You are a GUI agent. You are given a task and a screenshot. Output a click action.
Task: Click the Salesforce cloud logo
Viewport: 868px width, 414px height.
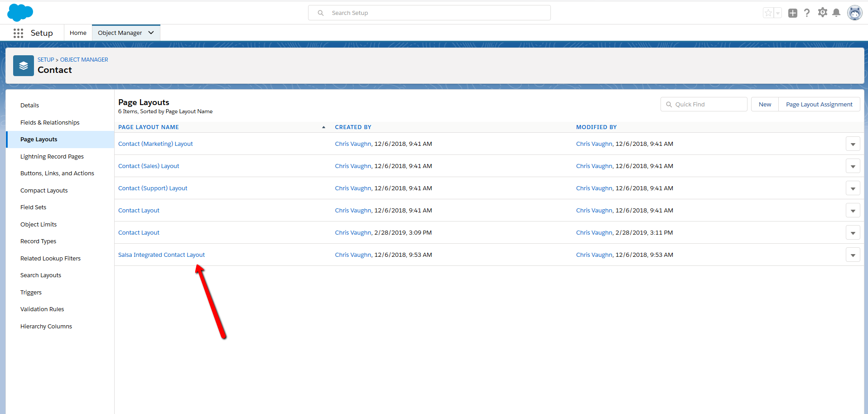click(20, 12)
